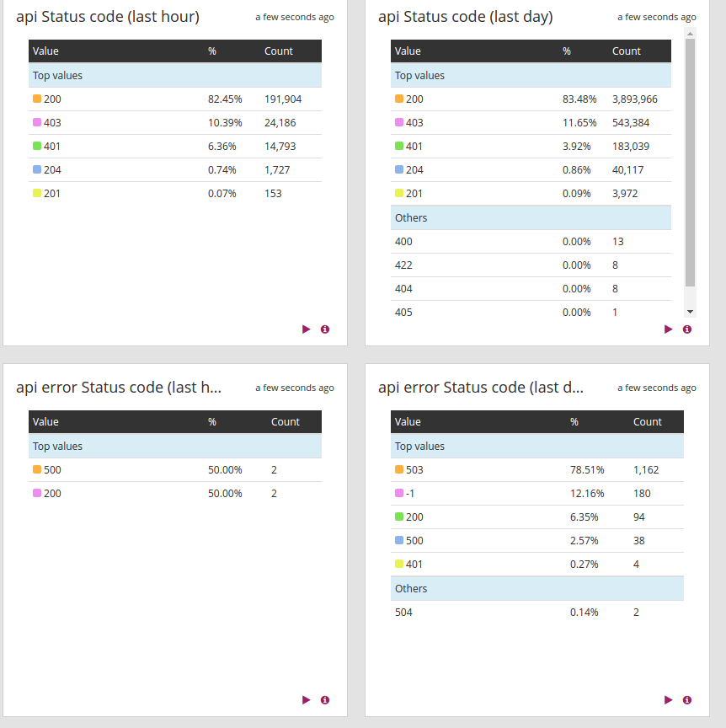
Task: Open info icon in api error Status code (last hour) widget
Action: (325, 700)
